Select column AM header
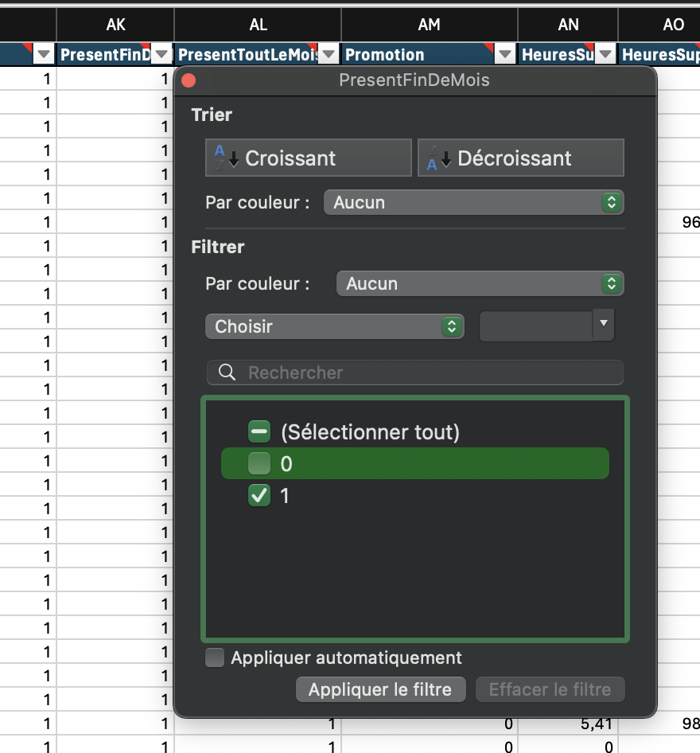The height and width of the screenshot is (753, 700). click(x=430, y=25)
